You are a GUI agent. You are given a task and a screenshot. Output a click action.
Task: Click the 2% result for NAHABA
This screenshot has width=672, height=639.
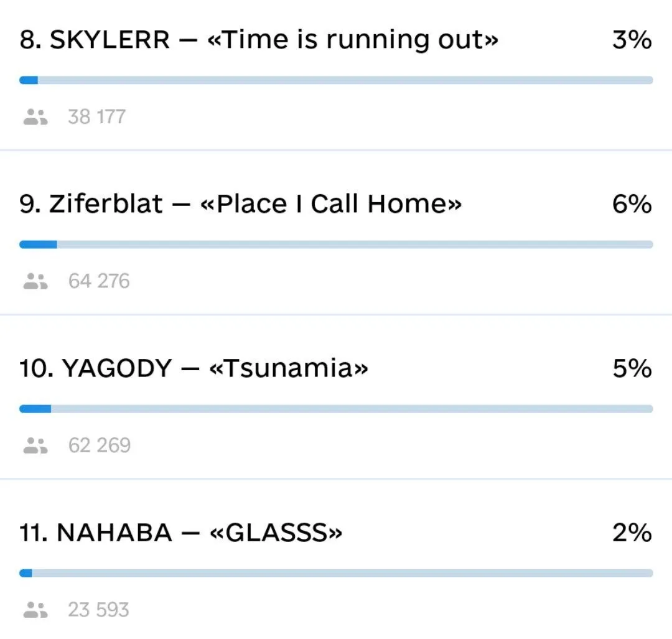pyautogui.click(x=632, y=533)
